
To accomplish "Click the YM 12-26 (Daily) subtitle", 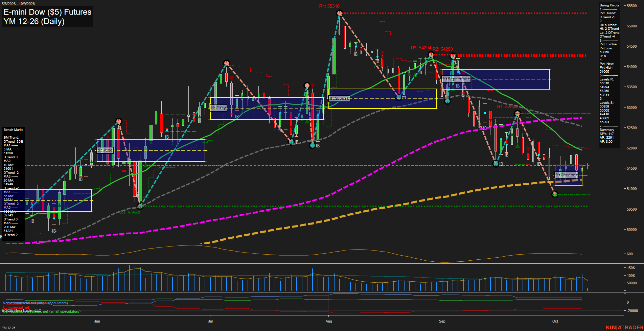I will click(x=34, y=21).
